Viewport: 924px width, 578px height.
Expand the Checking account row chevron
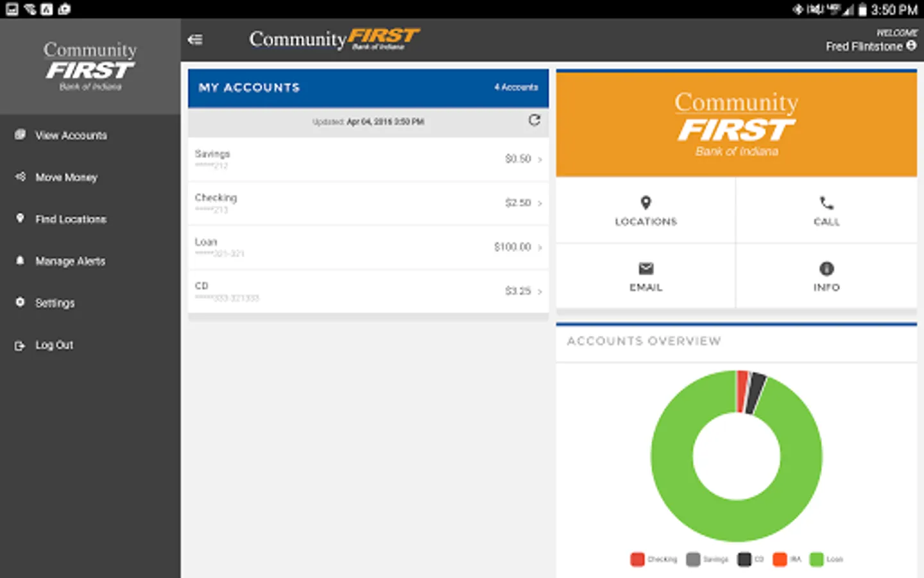[540, 203]
